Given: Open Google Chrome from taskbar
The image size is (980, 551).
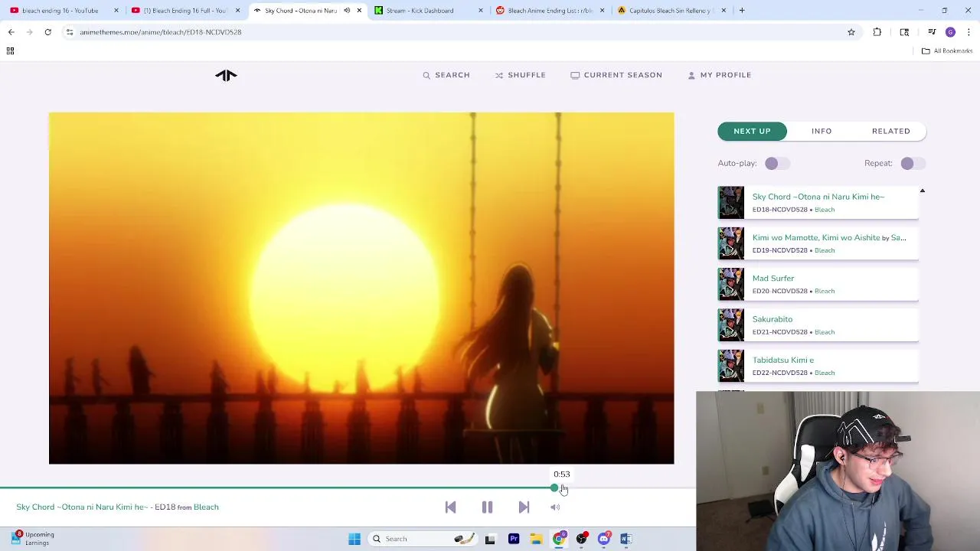Looking at the screenshot, I should 559,539.
